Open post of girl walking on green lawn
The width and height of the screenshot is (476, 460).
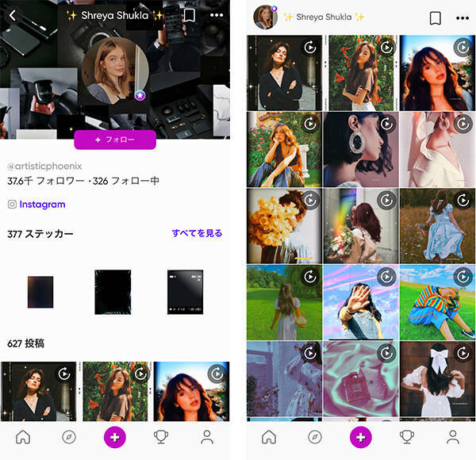[x=285, y=302]
